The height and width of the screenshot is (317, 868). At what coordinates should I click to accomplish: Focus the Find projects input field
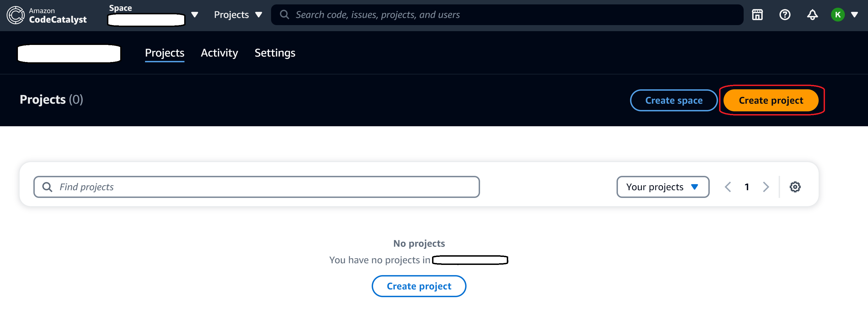[256, 187]
